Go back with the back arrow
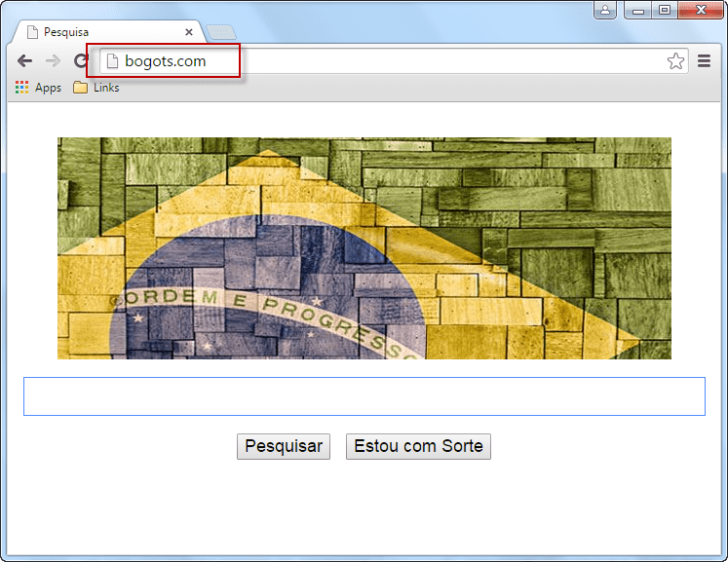The image size is (728, 562). (24, 60)
